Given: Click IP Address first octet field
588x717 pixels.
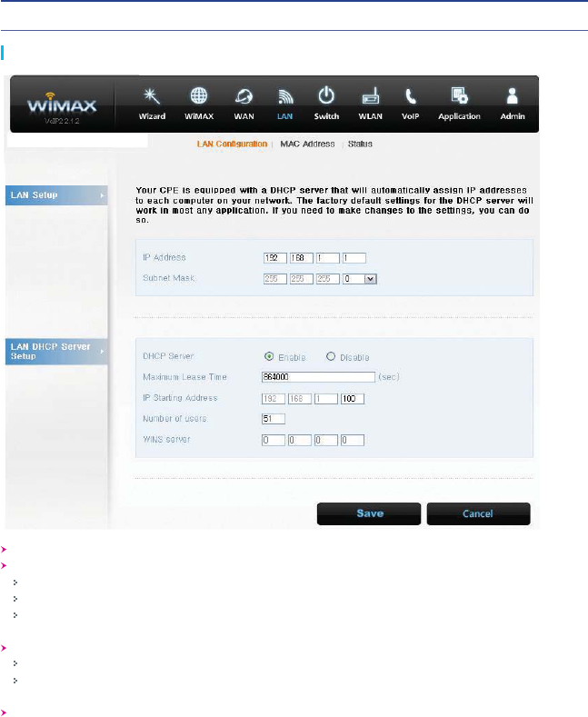Looking at the screenshot, I should [274, 258].
